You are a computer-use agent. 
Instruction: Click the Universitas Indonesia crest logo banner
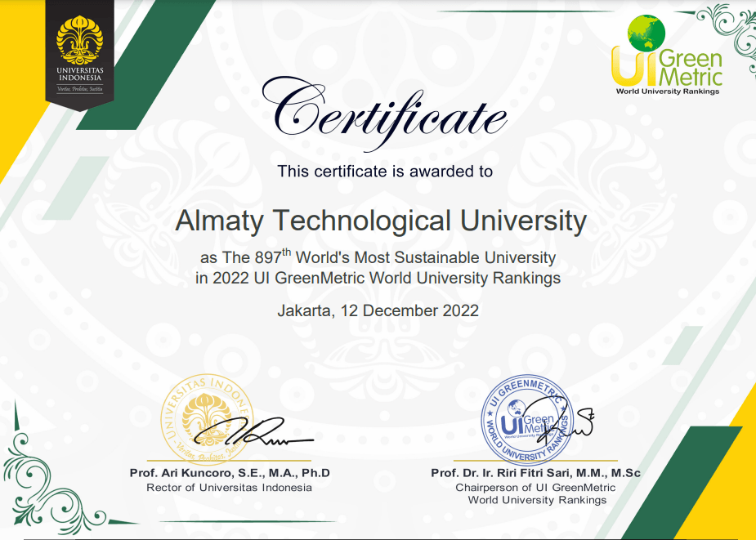coord(79,55)
